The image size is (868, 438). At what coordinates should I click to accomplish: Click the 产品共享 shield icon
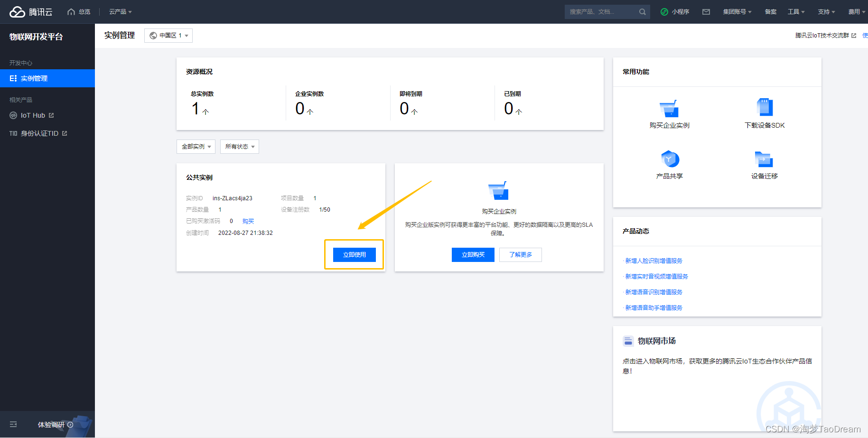(x=670, y=159)
